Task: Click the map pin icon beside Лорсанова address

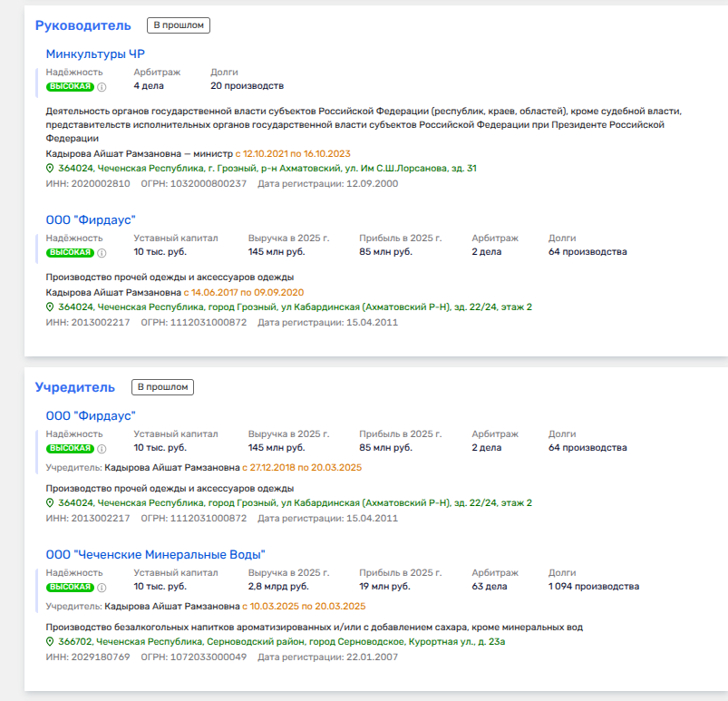Action: [x=50, y=168]
